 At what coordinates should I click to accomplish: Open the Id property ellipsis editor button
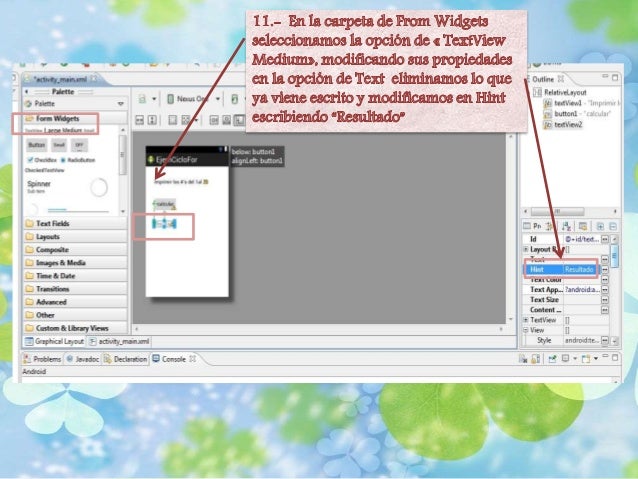pyautogui.click(x=605, y=239)
